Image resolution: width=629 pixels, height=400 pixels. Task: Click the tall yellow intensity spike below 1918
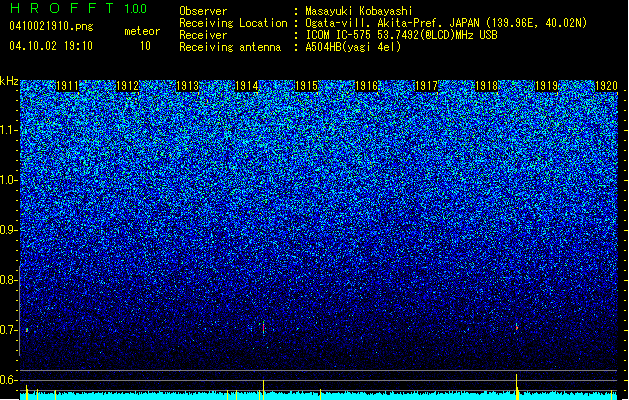517,387
